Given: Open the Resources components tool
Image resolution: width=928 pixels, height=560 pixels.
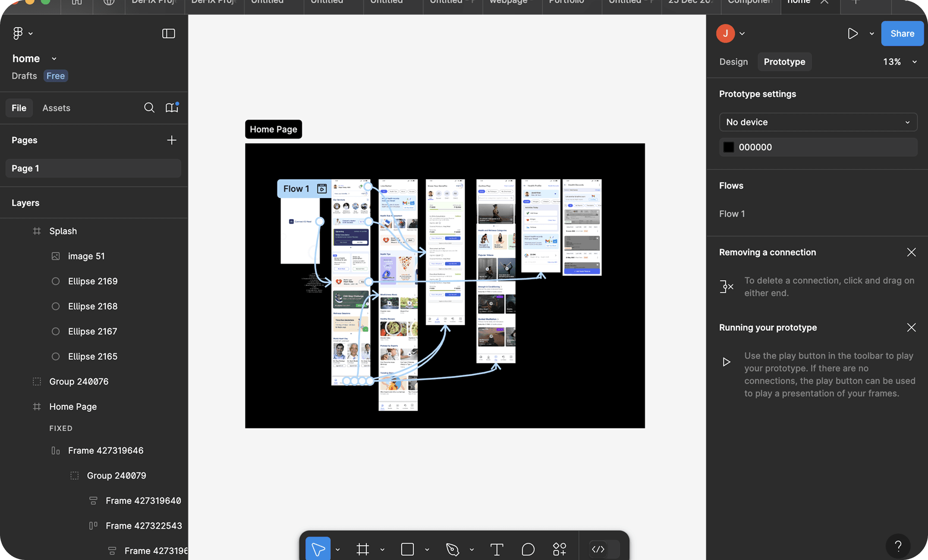Looking at the screenshot, I should [x=560, y=549].
